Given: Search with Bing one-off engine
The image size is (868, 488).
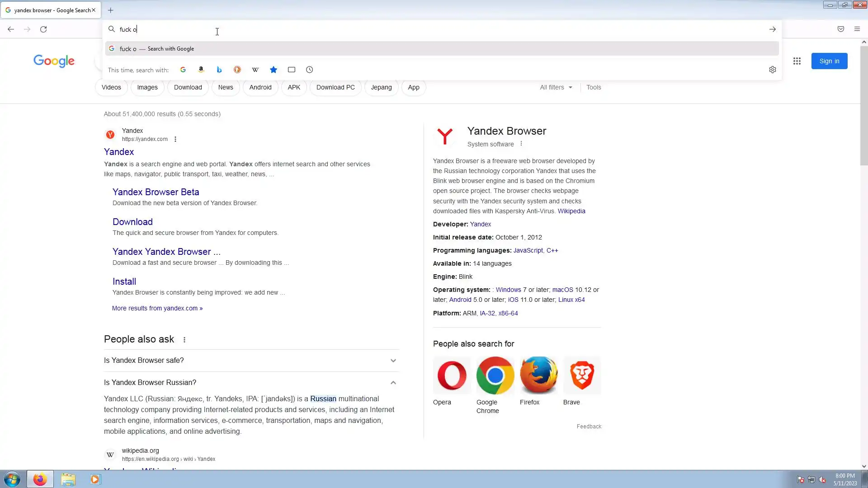Looking at the screenshot, I should (219, 70).
